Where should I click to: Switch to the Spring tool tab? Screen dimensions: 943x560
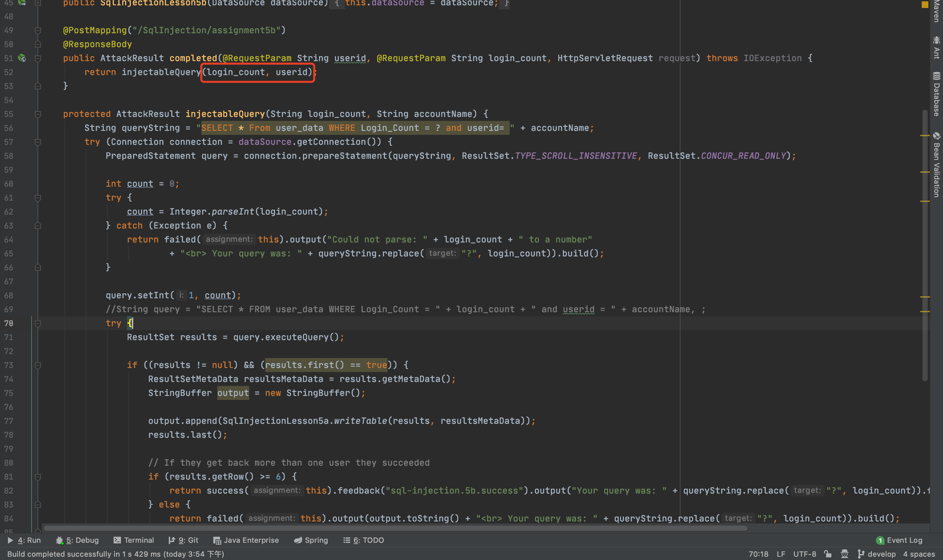pyautogui.click(x=311, y=540)
